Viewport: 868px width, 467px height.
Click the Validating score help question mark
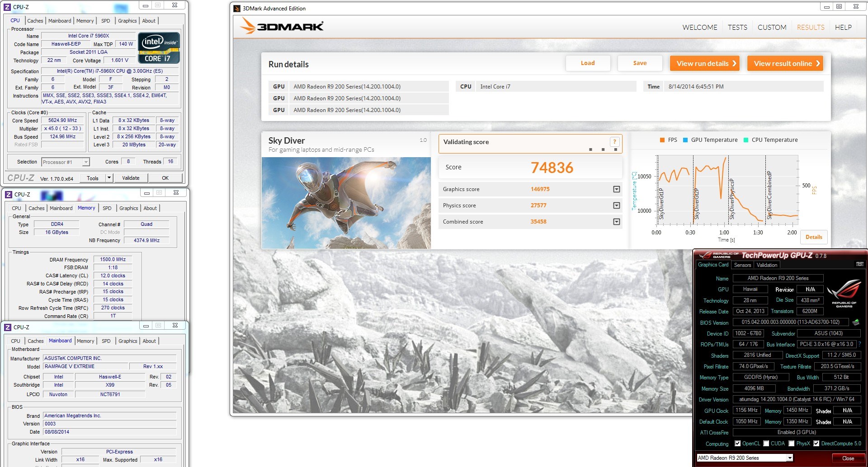click(614, 142)
